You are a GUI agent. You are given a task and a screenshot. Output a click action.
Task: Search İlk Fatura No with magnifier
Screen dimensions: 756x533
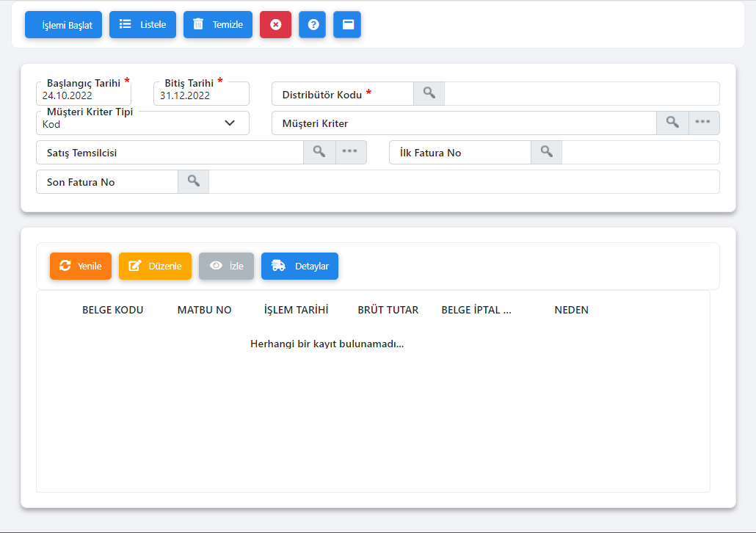click(547, 152)
